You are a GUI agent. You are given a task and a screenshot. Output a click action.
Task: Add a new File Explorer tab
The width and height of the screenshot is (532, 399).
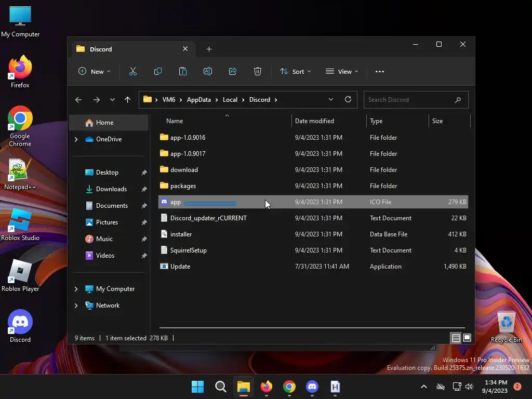pyautogui.click(x=209, y=49)
